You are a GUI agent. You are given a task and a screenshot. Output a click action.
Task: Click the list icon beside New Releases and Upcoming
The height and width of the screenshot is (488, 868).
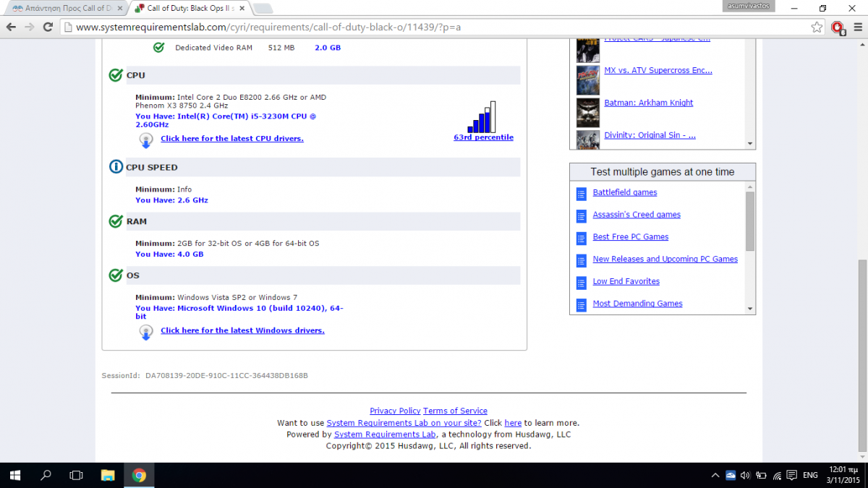click(581, 260)
